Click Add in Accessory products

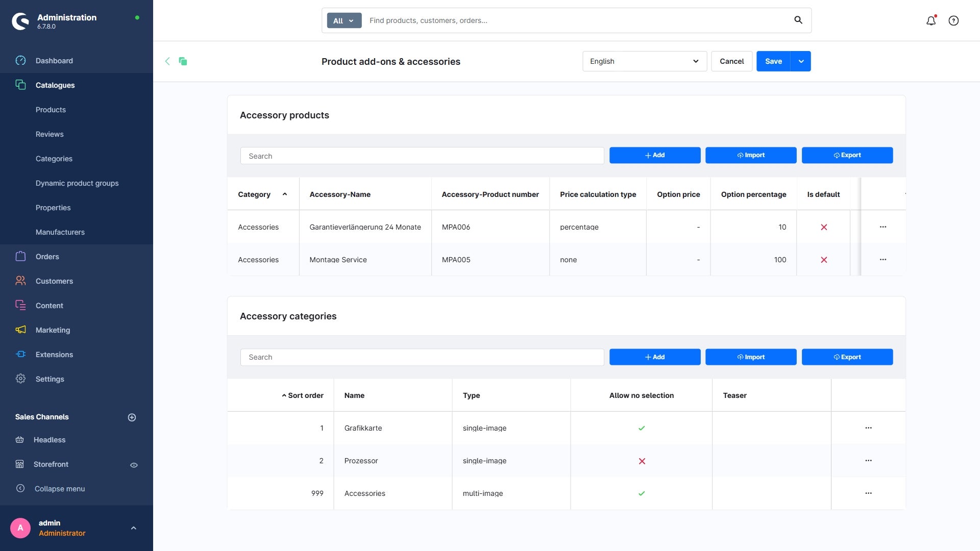click(654, 155)
